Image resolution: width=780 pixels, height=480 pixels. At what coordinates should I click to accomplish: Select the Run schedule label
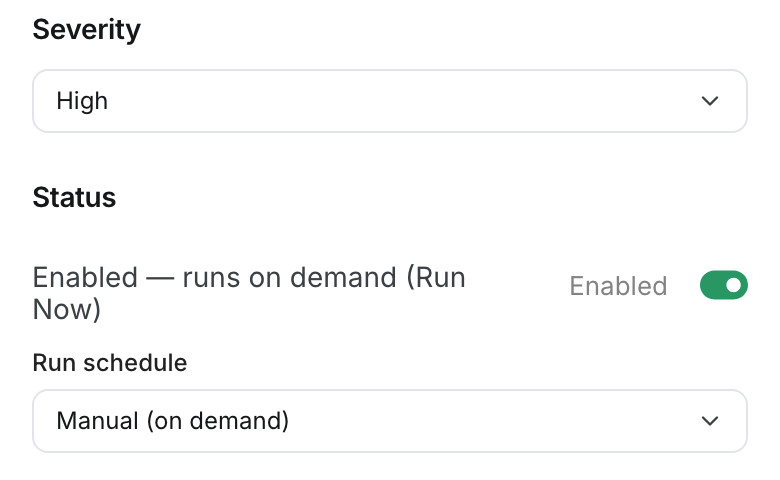[x=109, y=363]
